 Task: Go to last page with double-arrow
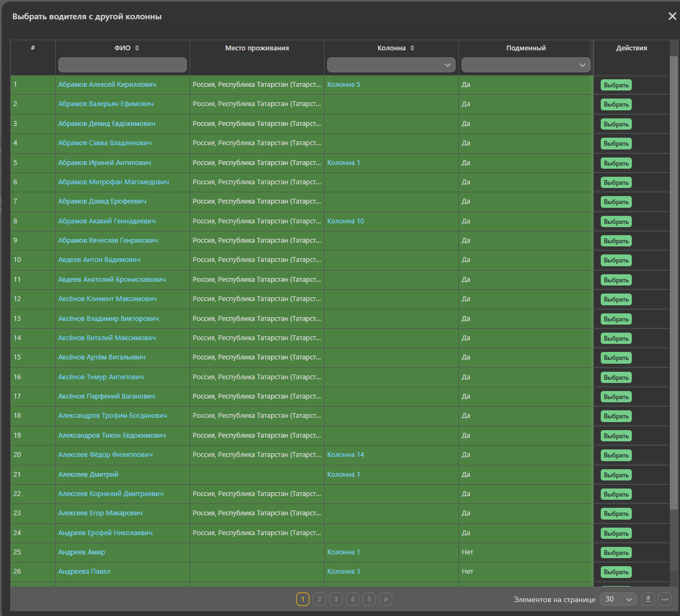point(386,599)
